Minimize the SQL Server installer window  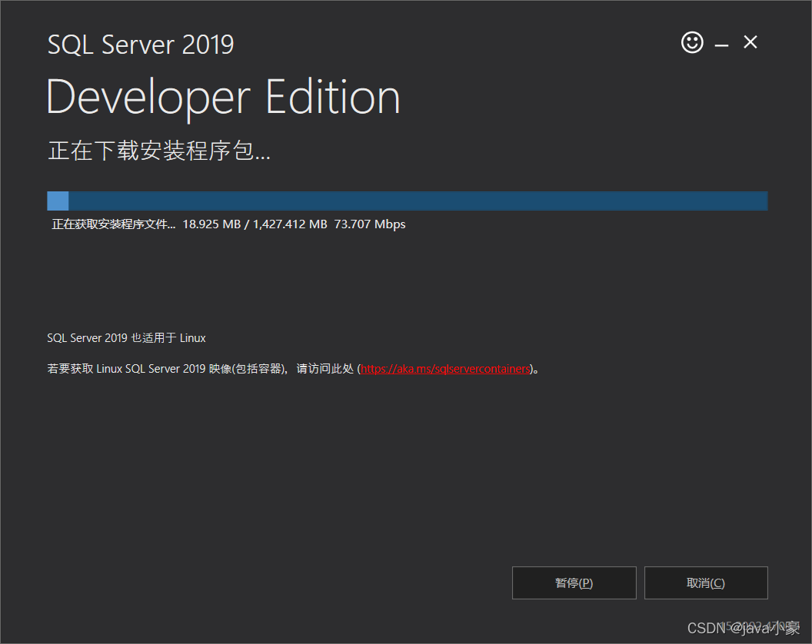[721, 45]
